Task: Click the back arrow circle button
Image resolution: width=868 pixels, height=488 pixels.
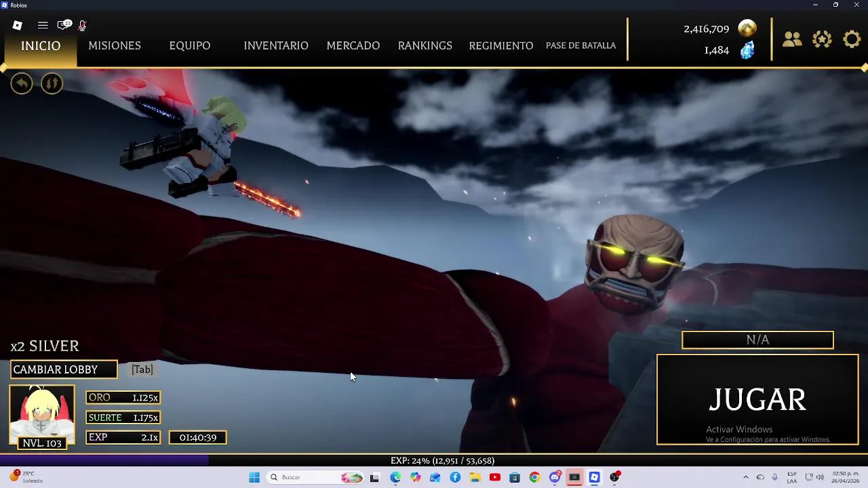Action: click(x=22, y=83)
